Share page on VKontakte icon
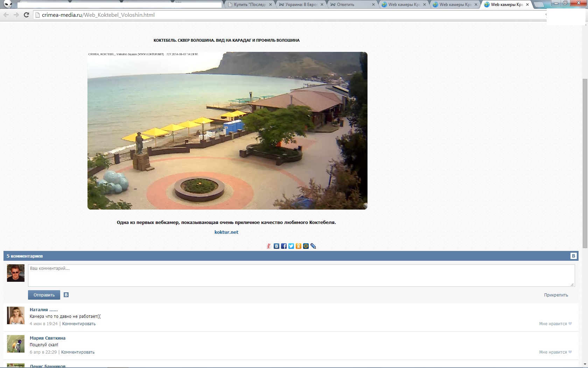The height and width of the screenshot is (368, 588). [276, 246]
